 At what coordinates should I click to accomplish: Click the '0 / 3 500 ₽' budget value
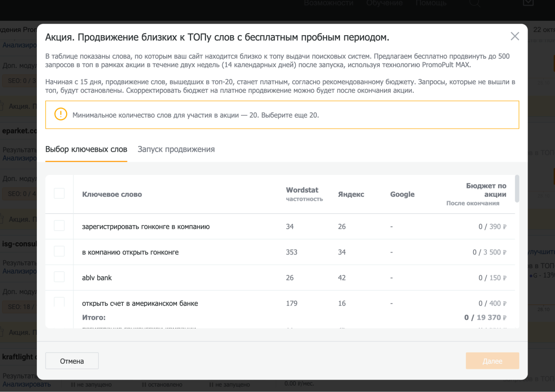[x=489, y=252]
